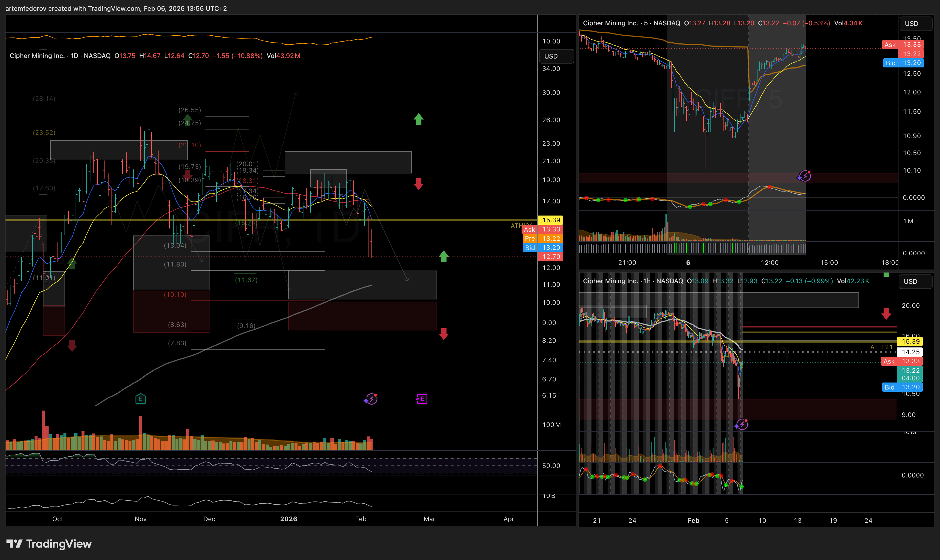940x560 pixels.
Task: Click the (23.52) price level label
Action: [x=44, y=132]
